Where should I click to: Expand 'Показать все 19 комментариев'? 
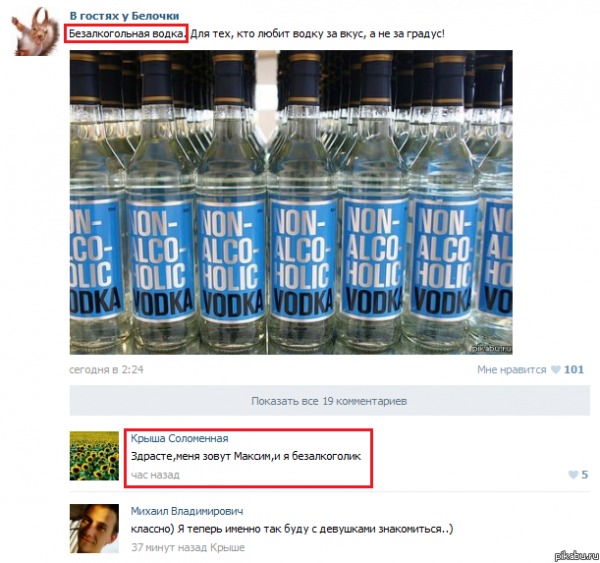329,401
